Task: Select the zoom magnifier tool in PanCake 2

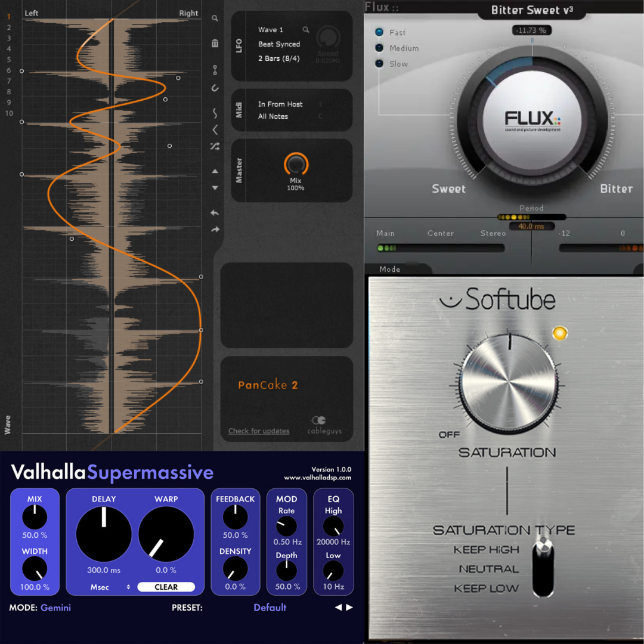Action: [215, 18]
